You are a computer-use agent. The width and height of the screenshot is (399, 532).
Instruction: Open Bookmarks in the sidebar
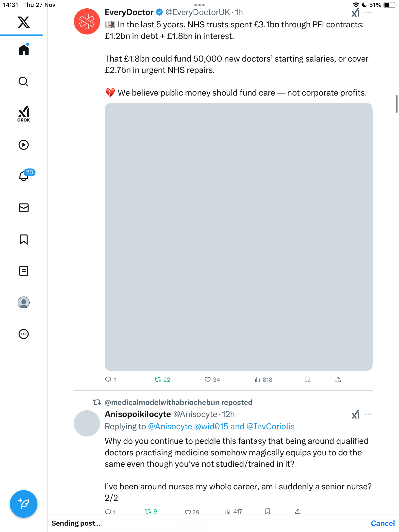pyautogui.click(x=24, y=239)
